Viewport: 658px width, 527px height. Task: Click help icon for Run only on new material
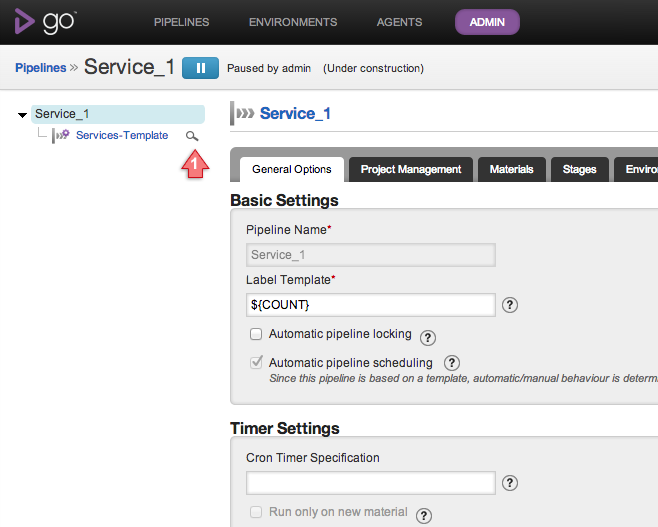click(x=423, y=515)
